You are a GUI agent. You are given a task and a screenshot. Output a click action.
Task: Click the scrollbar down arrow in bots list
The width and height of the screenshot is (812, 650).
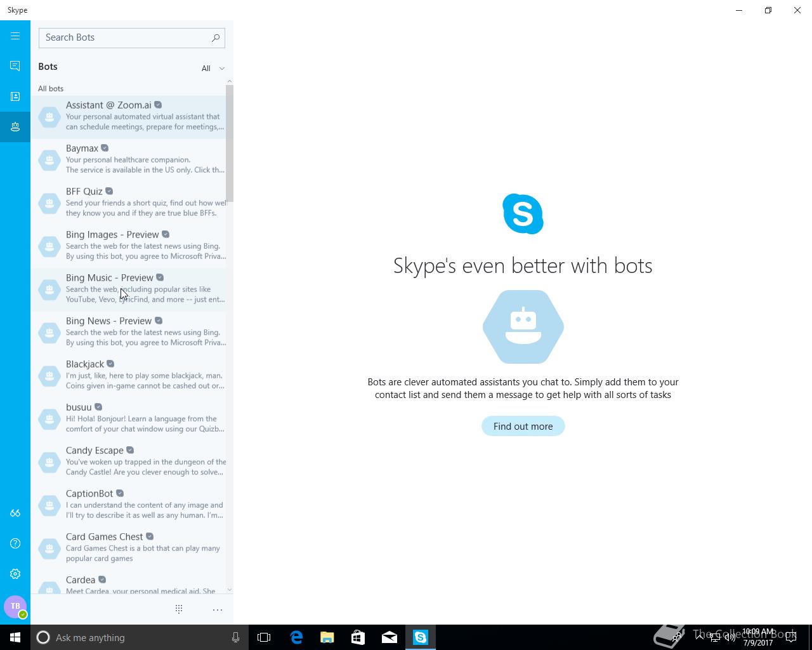[x=230, y=590]
